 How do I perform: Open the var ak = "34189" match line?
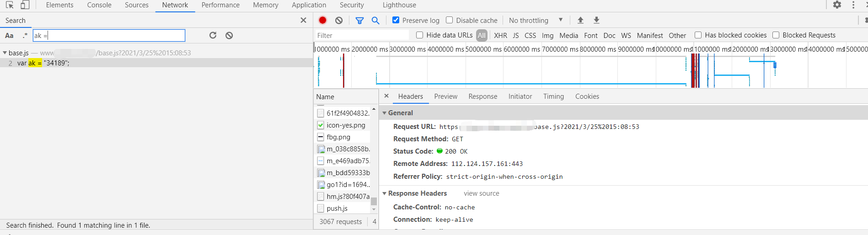[x=156, y=63]
